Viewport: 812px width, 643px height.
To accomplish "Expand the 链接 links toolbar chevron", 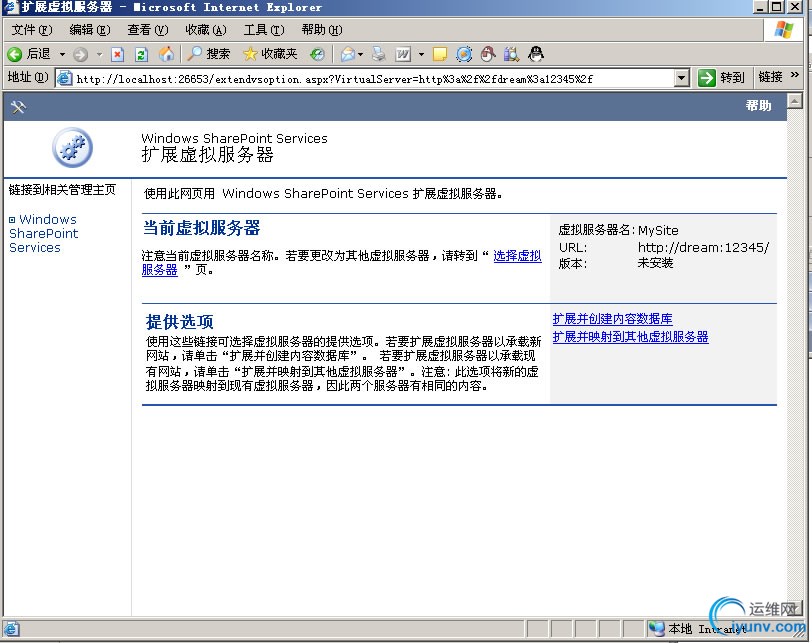I will coord(794,76).
